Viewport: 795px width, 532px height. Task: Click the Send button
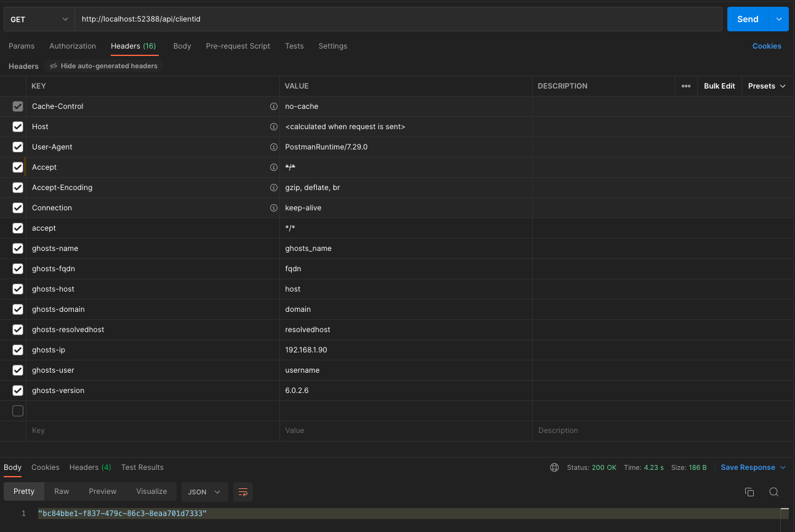(747, 19)
